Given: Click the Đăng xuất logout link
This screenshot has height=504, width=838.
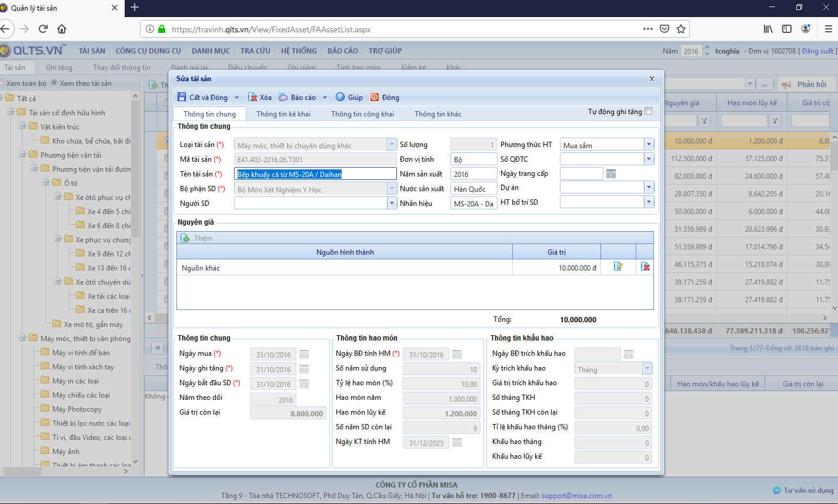Looking at the screenshot, I should (817, 51).
